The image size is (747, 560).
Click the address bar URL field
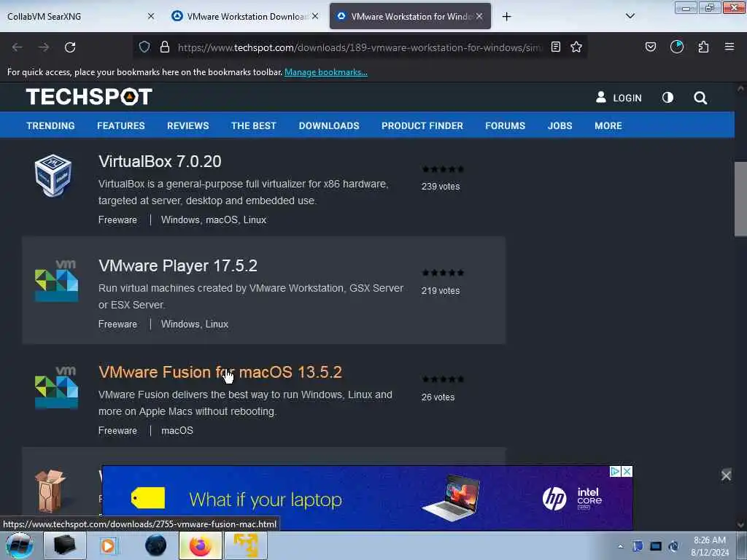pyautogui.click(x=360, y=47)
